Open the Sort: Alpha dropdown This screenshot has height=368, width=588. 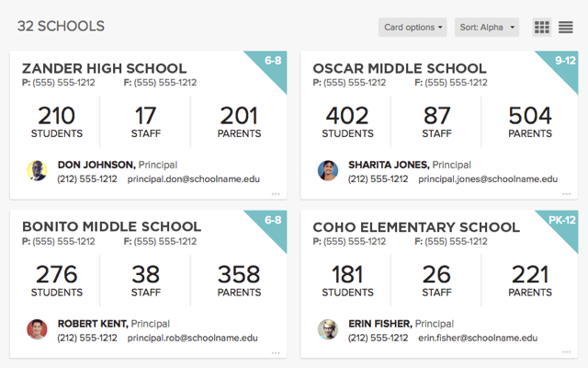coord(487,28)
